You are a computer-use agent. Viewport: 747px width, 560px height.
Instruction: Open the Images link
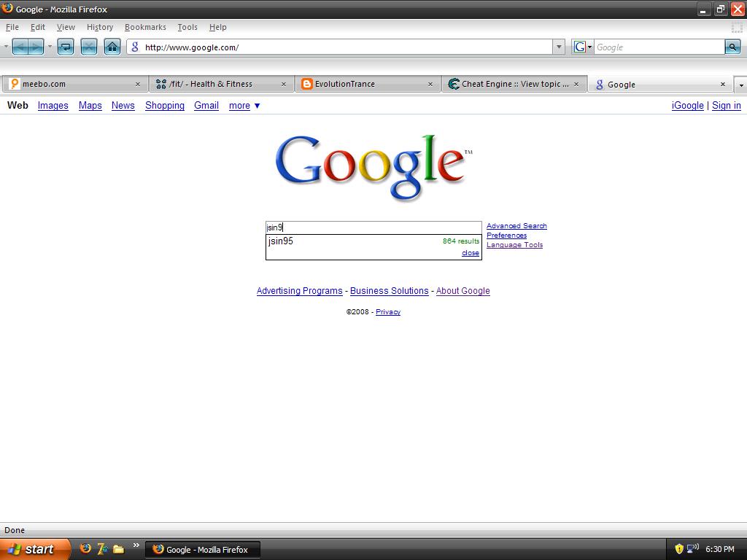pyautogui.click(x=53, y=106)
